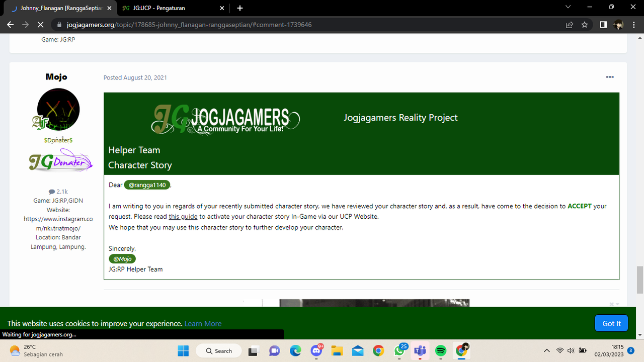The width and height of the screenshot is (644, 362).
Task: Click the green ACCEPT word
Action: point(580,206)
